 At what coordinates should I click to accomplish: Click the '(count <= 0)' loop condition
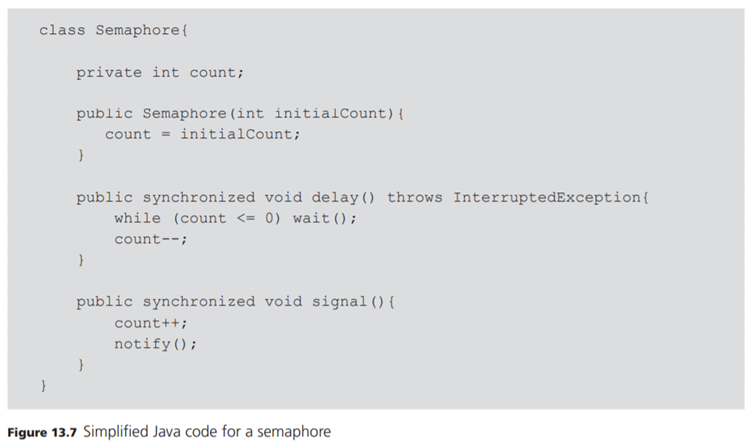pos(227,218)
